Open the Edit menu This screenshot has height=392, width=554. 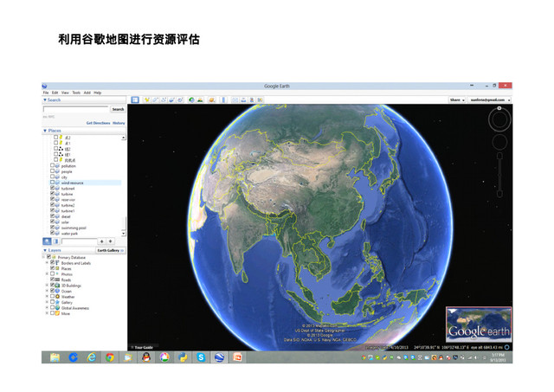click(55, 93)
